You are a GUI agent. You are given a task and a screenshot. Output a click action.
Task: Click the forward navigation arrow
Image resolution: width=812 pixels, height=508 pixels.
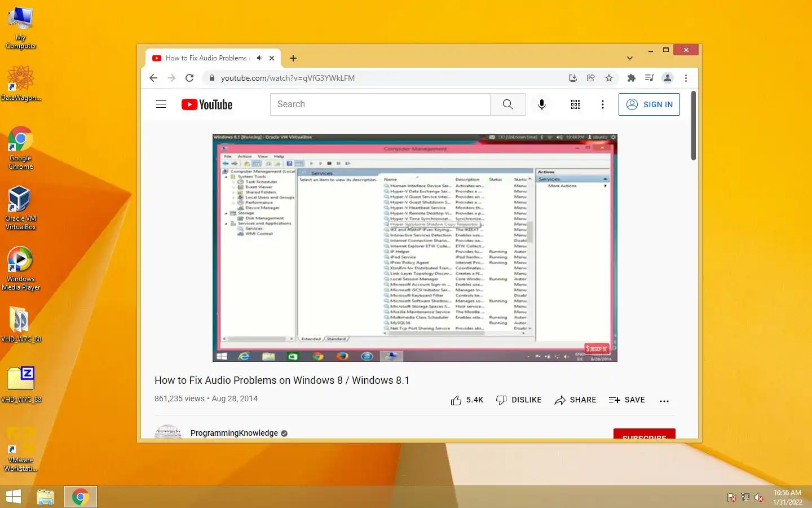click(171, 78)
